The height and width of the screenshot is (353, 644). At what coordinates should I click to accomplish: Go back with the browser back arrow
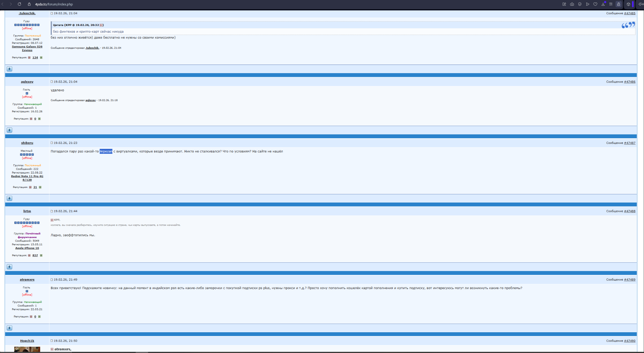pos(3,4)
